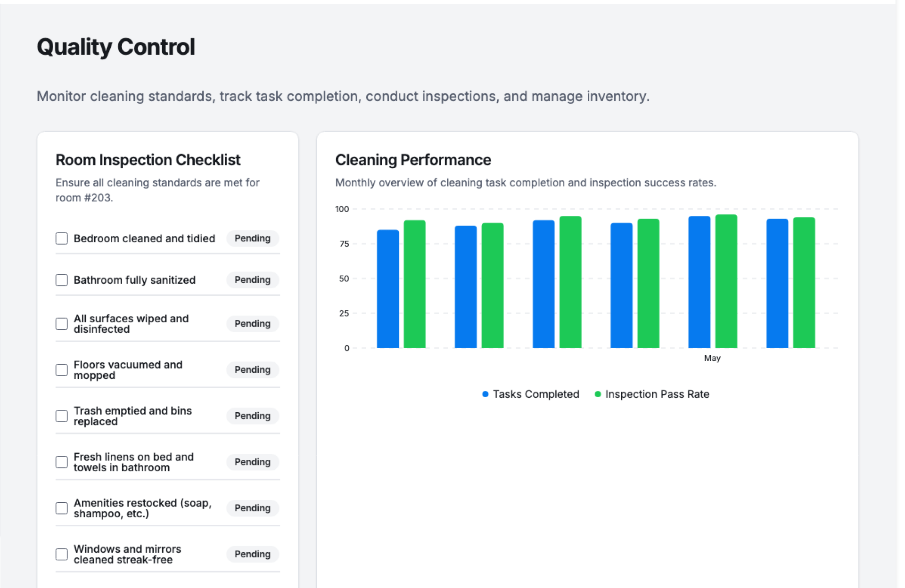The image size is (905, 588).
Task: Click the first blue bar in the chart
Action: coord(387,289)
